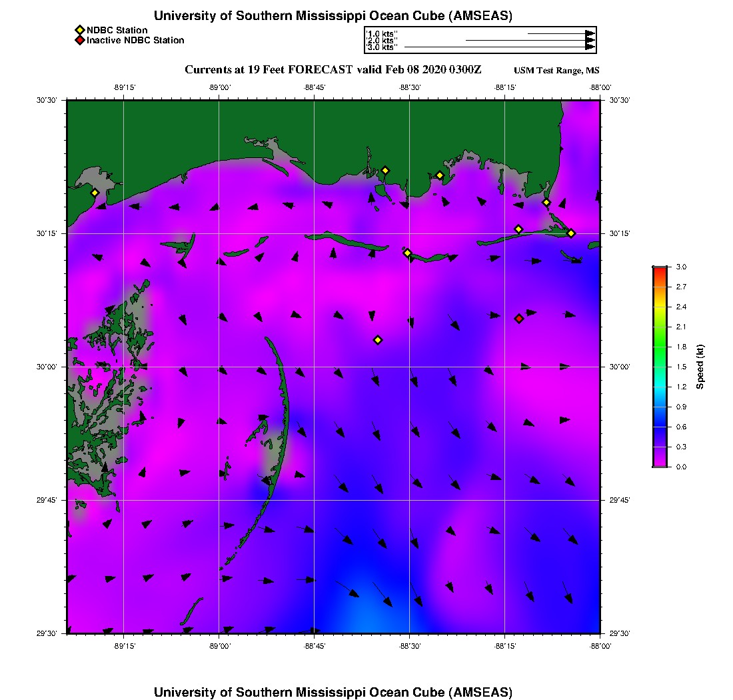Image resolution: width=733 pixels, height=700 pixels.
Task: Select the westernmost yellow station marker on the coast
Action: (x=95, y=193)
